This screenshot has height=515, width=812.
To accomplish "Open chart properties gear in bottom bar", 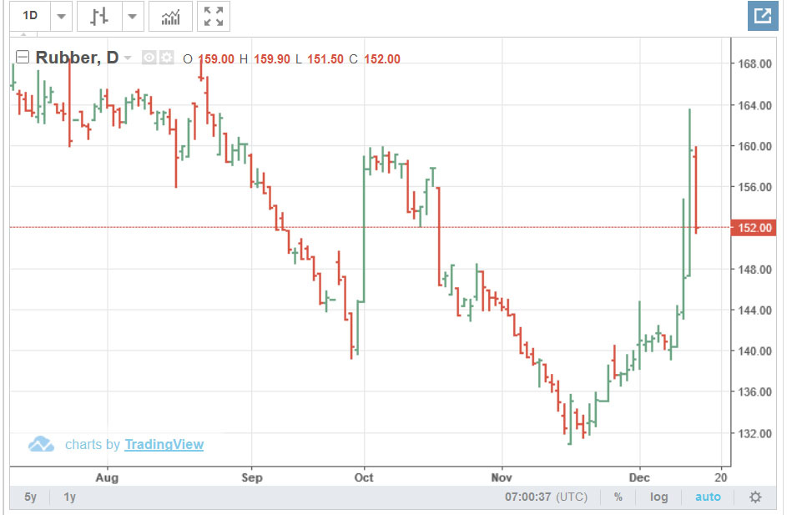I will 755,497.
